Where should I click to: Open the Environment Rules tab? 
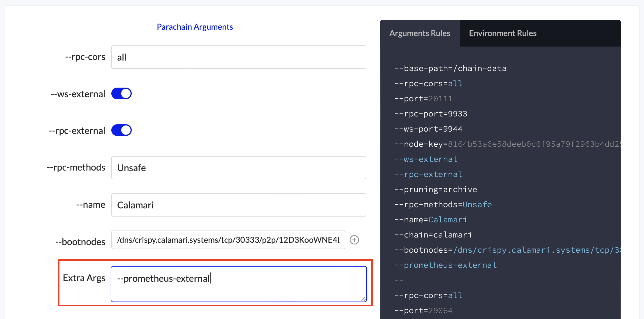tap(502, 33)
